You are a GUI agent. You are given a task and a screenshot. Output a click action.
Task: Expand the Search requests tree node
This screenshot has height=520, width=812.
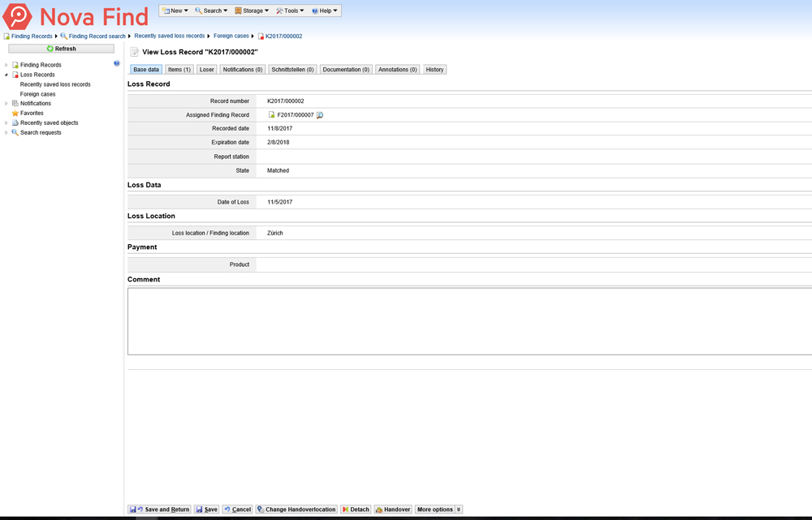point(6,133)
